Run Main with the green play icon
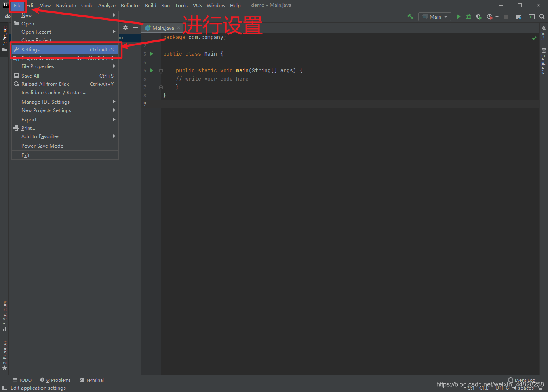Screen dimensions: 548x392 tap(459, 17)
